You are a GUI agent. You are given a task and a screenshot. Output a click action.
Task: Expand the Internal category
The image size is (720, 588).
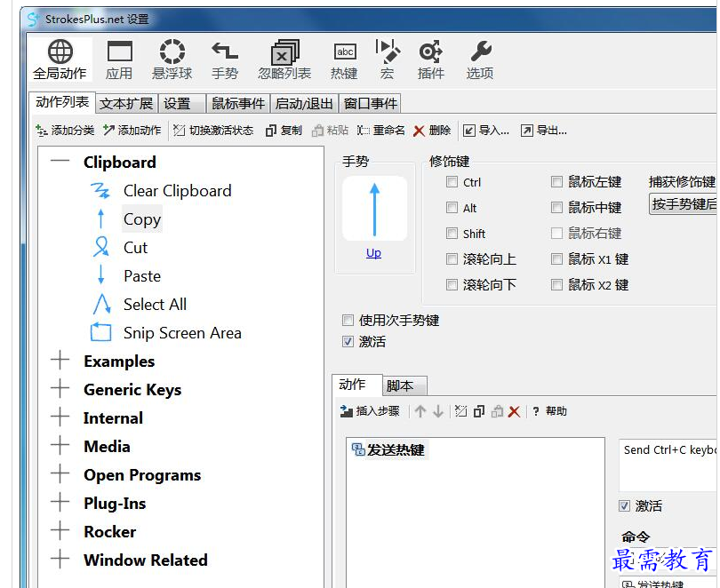click(x=60, y=417)
